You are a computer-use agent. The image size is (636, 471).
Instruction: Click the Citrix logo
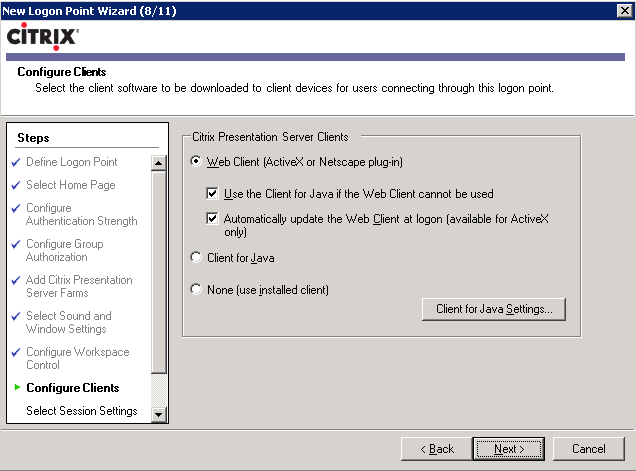pyautogui.click(x=42, y=37)
